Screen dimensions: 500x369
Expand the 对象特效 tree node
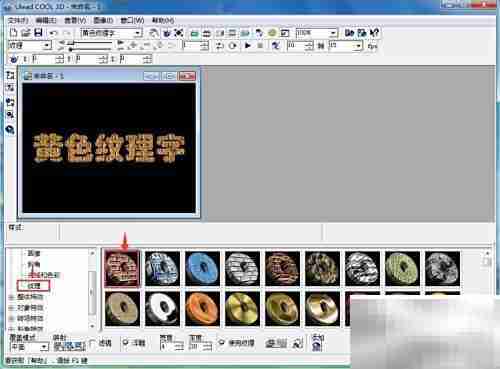tap(11, 307)
